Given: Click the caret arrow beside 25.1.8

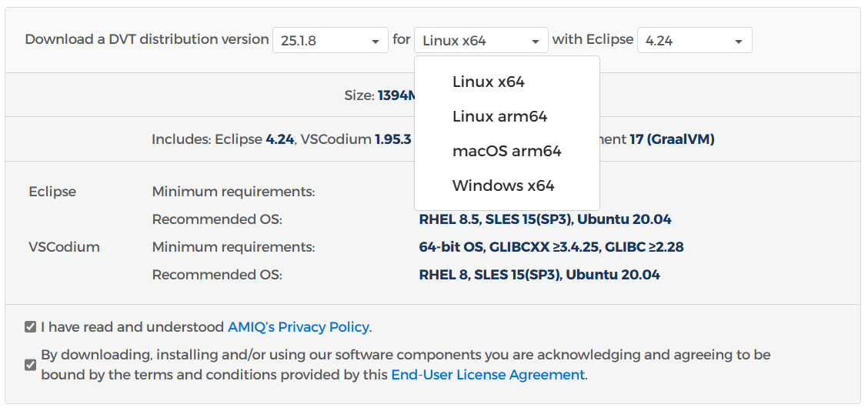Looking at the screenshot, I should [x=376, y=42].
